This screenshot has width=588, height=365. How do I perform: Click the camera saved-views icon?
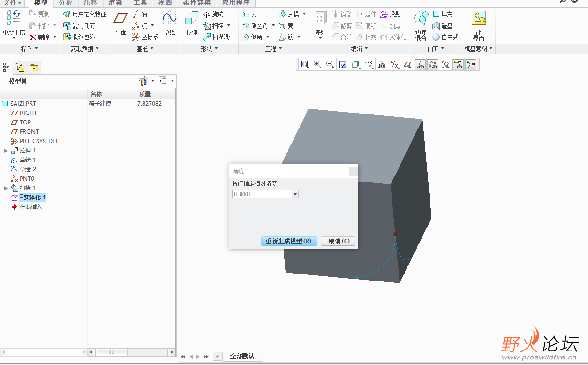click(382, 65)
